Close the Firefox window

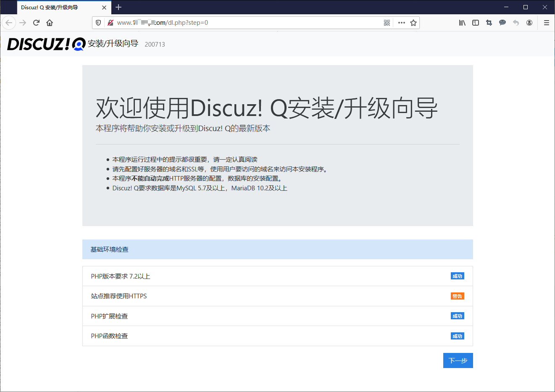pos(545,7)
